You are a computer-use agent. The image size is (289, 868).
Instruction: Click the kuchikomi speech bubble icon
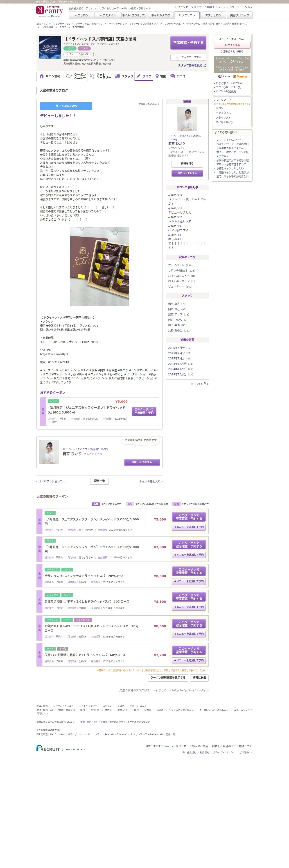pyautogui.click(x=173, y=76)
